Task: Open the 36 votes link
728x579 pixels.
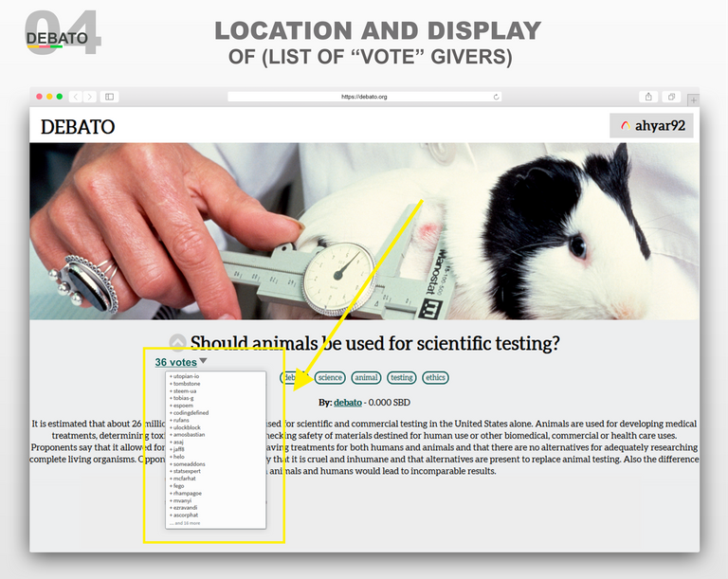Action: point(176,362)
